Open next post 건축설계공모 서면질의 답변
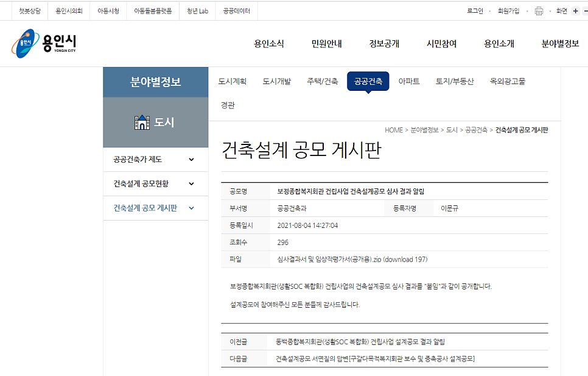This screenshot has width=588, height=376. [x=376, y=359]
